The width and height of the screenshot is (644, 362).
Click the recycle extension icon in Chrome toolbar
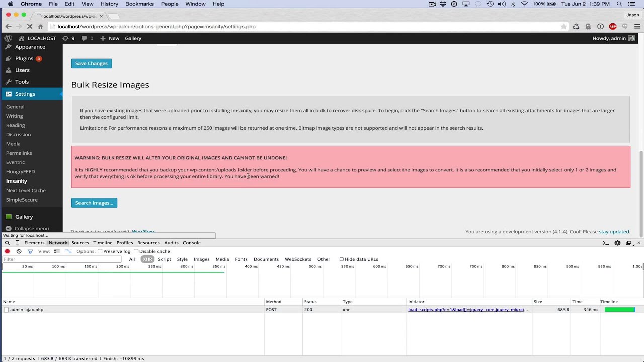(576, 27)
